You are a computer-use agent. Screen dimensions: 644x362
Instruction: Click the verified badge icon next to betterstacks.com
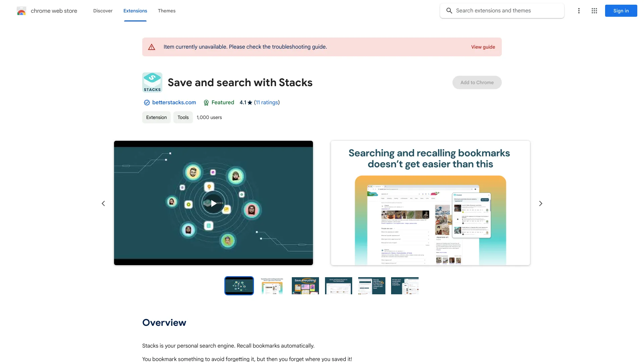146,103
